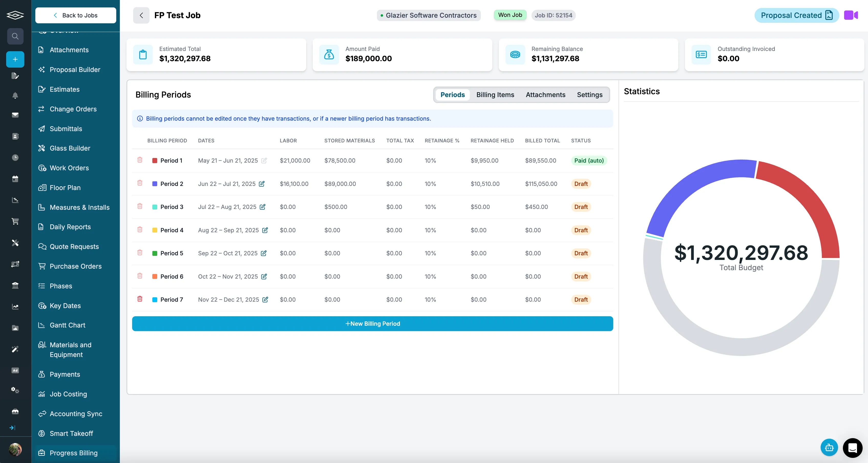Image resolution: width=868 pixels, height=463 pixels.
Task: Delete Period 2 with the trash icon
Action: coord(140,183)
